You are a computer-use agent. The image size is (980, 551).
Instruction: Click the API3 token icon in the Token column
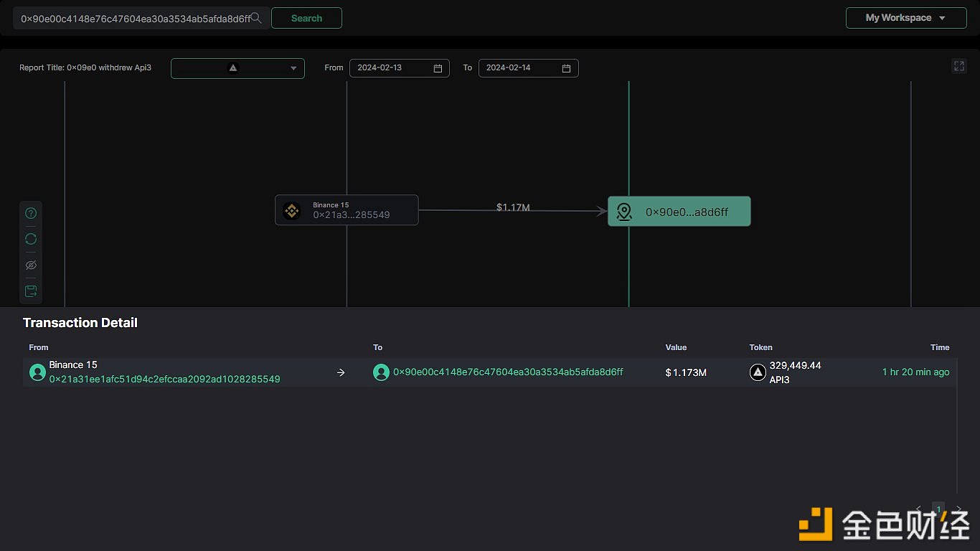[758, 372]
